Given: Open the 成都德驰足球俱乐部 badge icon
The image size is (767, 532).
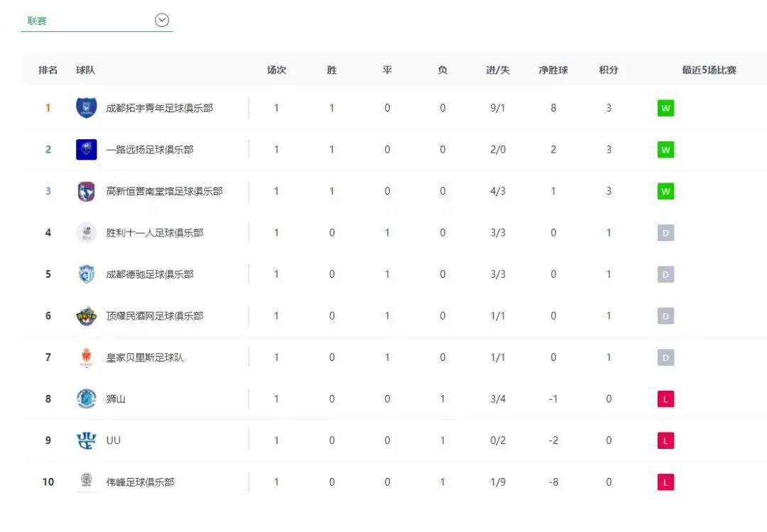Looking at the screenshot, I should [87, 274].
